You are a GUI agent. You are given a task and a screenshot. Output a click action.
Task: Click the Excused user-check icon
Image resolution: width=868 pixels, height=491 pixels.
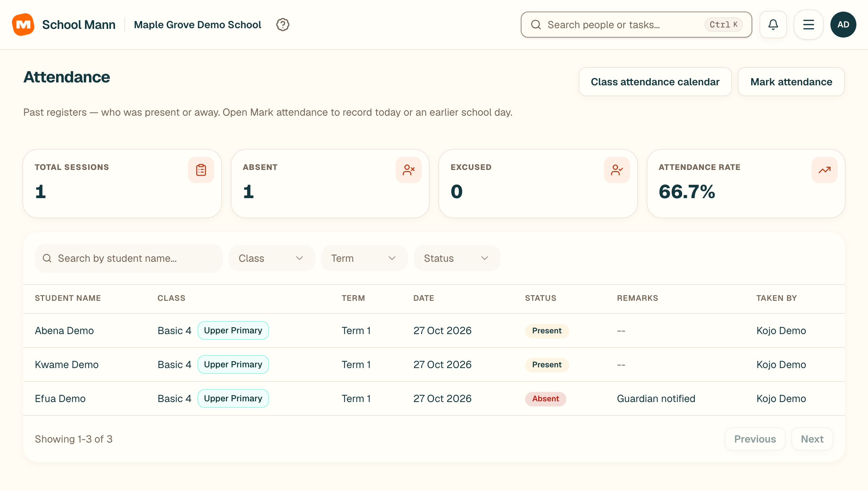click(x=617, y=170)
